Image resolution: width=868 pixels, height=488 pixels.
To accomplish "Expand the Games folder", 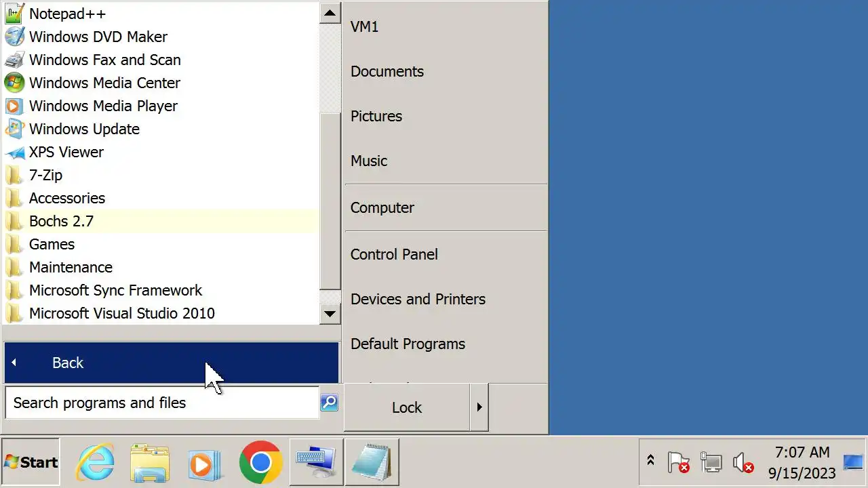I will (161, 244).
